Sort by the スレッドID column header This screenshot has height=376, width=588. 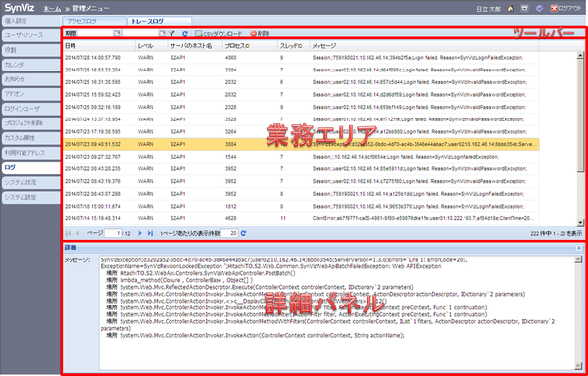click(294, 46)
